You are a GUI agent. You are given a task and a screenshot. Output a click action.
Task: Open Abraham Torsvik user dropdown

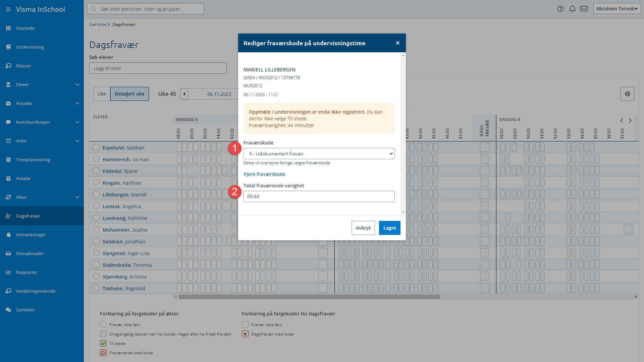[617, 9]
